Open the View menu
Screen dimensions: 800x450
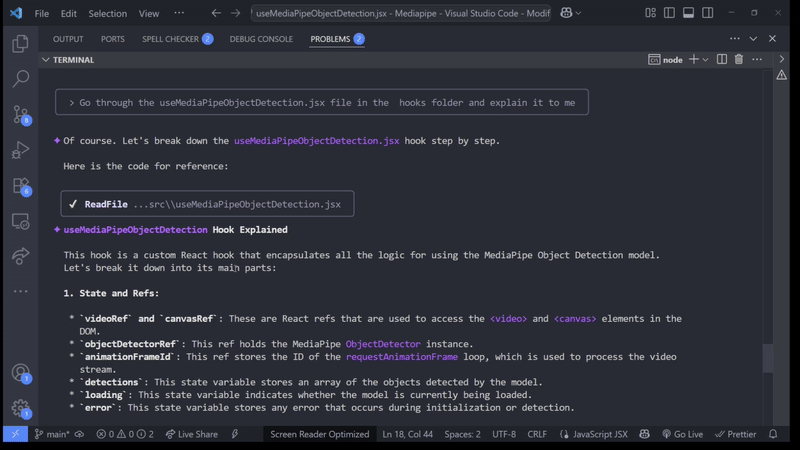point(149,13)
